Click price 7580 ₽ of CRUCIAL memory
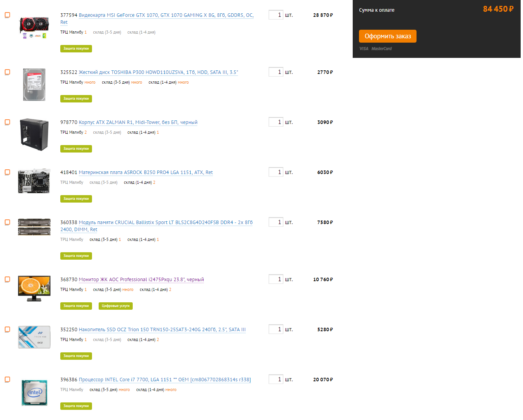The width and height of the screenshot is (523, 420). pyautogui.click(x=325, y=223)
